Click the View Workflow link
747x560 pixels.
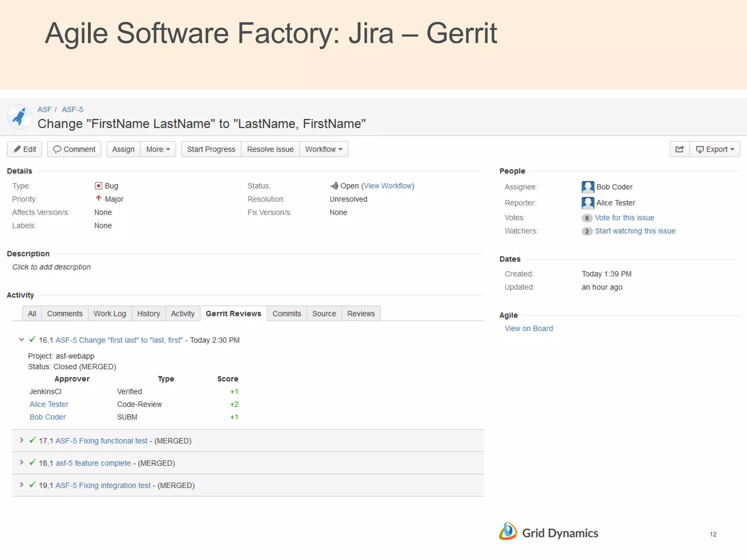click(x=388, y=186)
